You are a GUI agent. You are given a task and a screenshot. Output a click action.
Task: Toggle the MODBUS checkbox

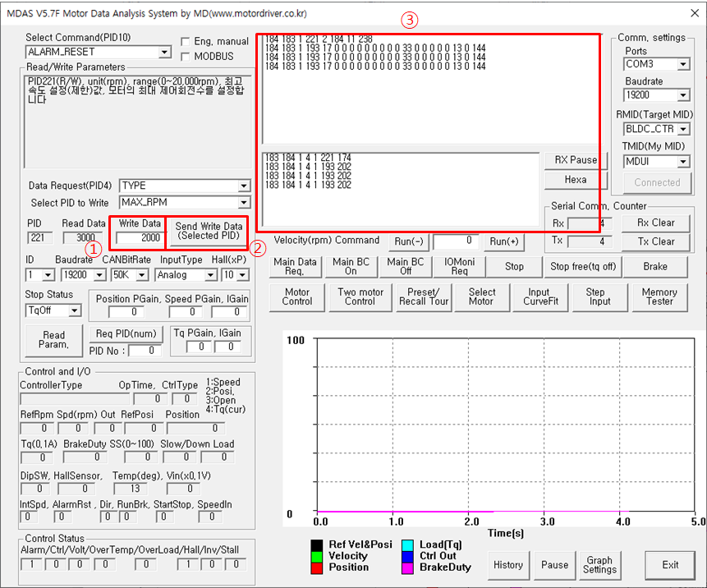(185, 57)
